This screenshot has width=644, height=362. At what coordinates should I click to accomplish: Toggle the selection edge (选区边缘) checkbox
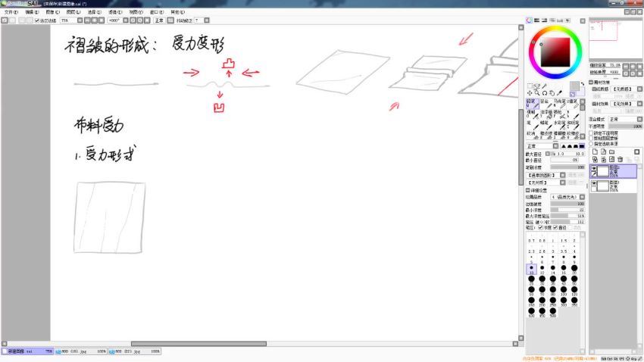(x=37, y=20)
